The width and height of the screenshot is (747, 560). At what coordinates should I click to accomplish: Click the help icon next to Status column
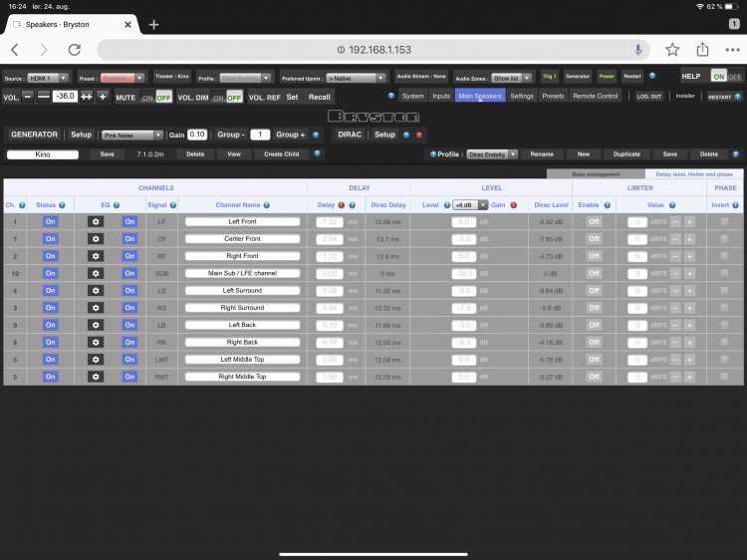click(62, 205)
